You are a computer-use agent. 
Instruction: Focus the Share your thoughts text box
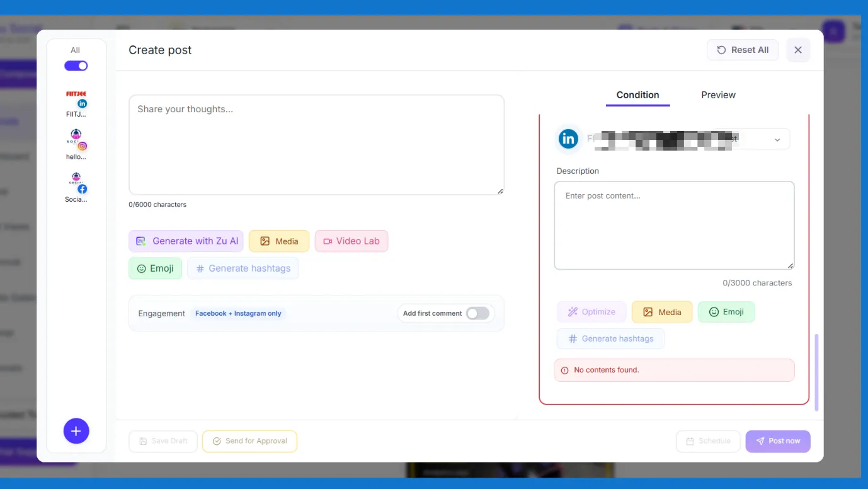coord(316,145)
